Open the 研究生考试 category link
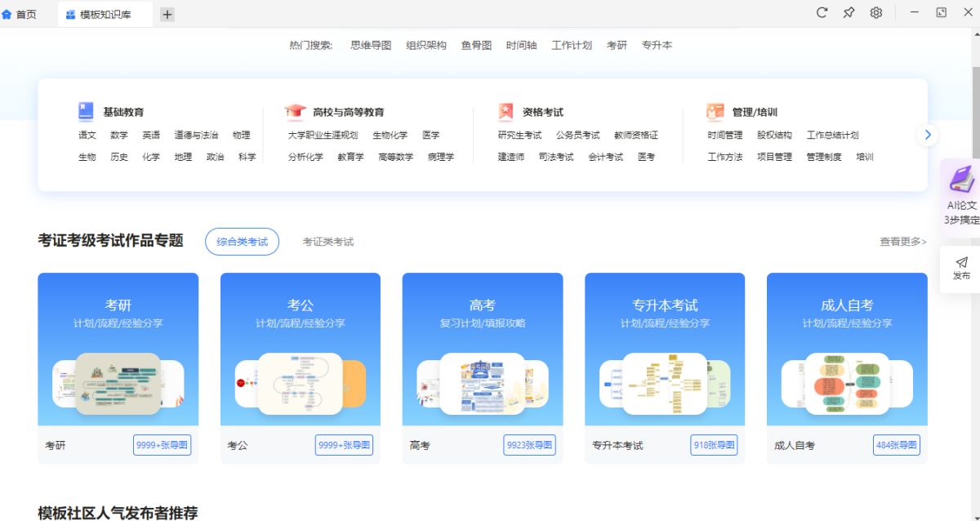Screen dimensions: 980x521 tap(519, 135)
